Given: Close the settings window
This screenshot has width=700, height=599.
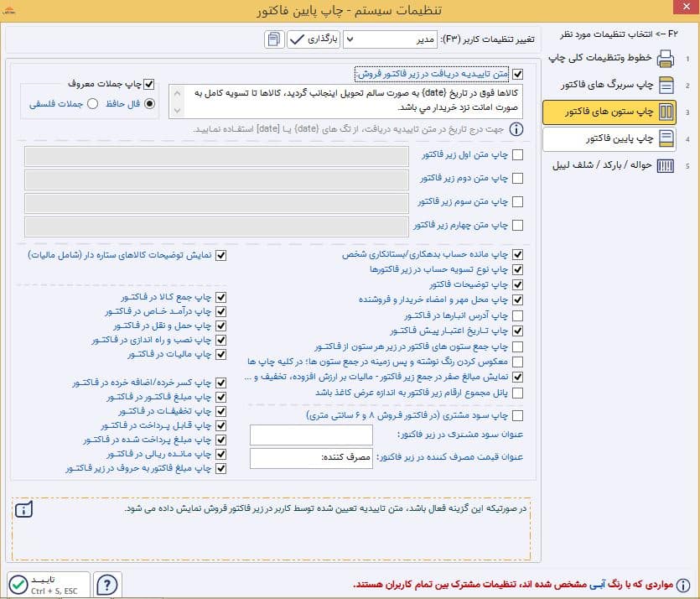Looking at the screenshot, I should click(686, 8).
